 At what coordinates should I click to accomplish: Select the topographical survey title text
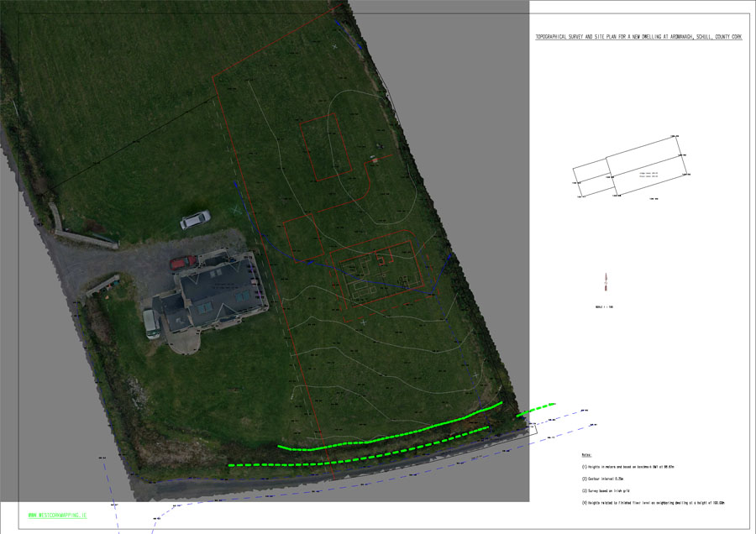pyautogui.click(x=639, y=37)
